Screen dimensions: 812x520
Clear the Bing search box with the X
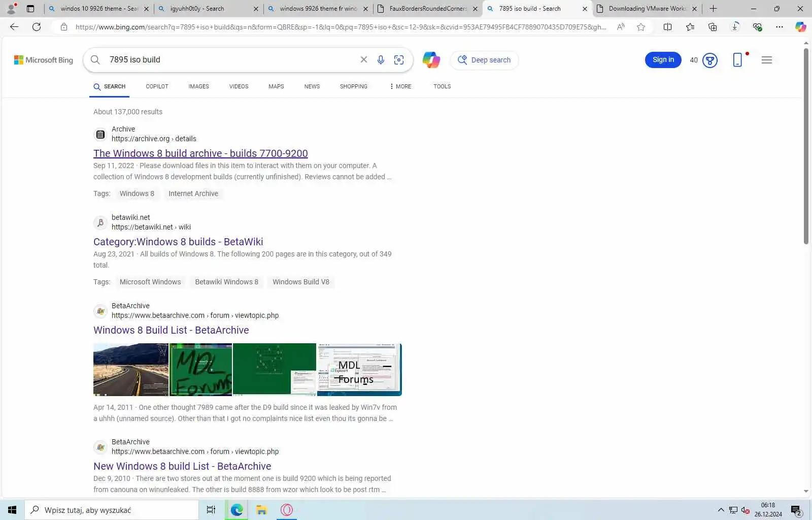(364, 59)
